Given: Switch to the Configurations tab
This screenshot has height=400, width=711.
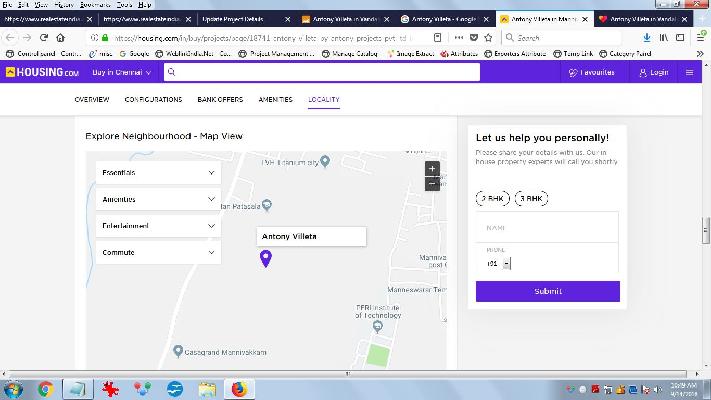Looking at the screenshot, I should pyautogui.click(x=153, y=99).
